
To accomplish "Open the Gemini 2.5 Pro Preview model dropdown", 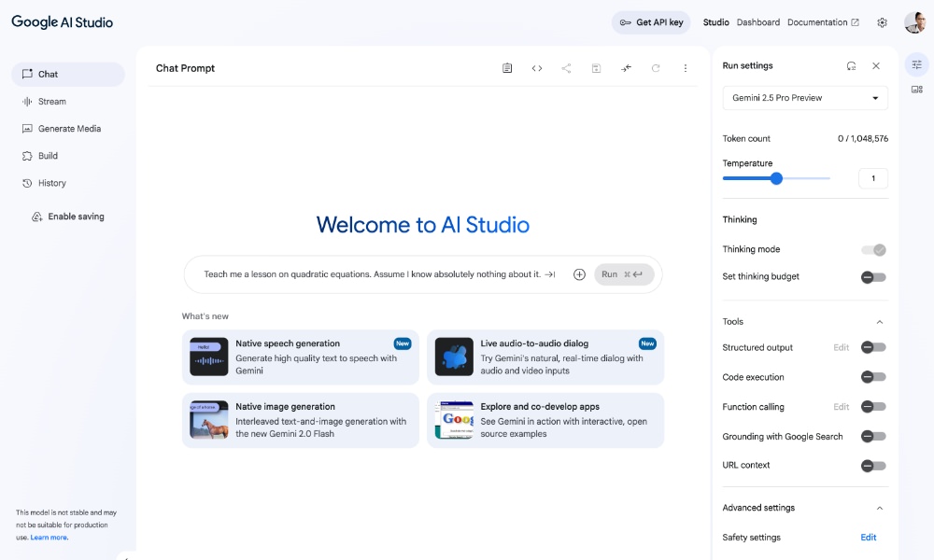I will click(x=804, y=97).
